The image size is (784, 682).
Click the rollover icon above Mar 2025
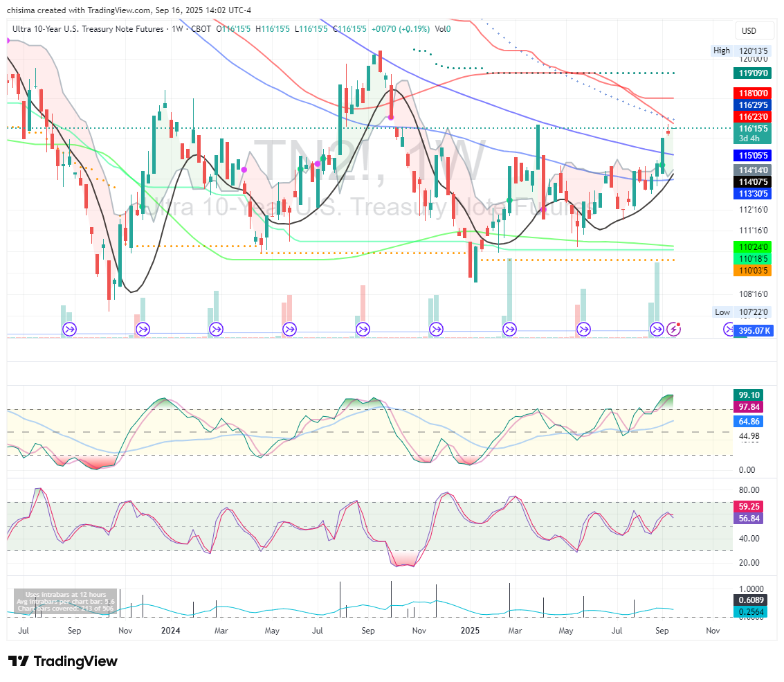tap(509, 329)
